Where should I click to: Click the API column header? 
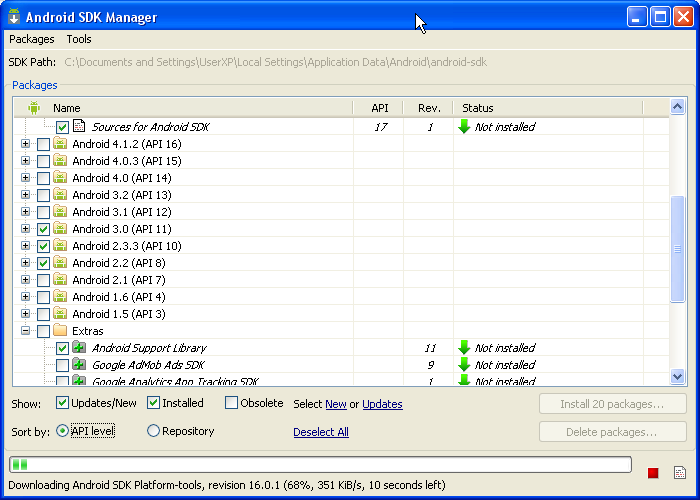pyautogui.click(x=379, y=108)
